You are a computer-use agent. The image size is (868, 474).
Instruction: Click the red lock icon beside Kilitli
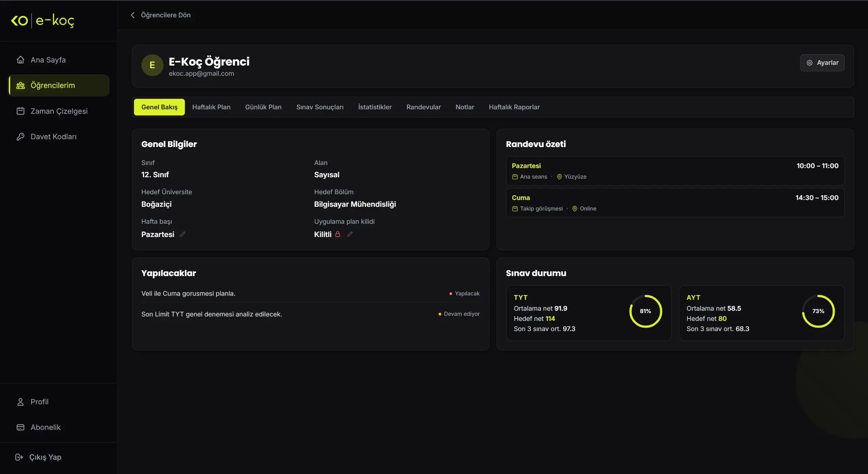pos(337,234)
